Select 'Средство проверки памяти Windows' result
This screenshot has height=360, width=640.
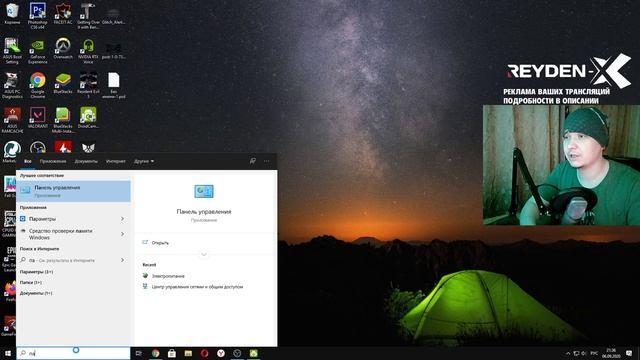pyautogui.click(x=67, y=234)
